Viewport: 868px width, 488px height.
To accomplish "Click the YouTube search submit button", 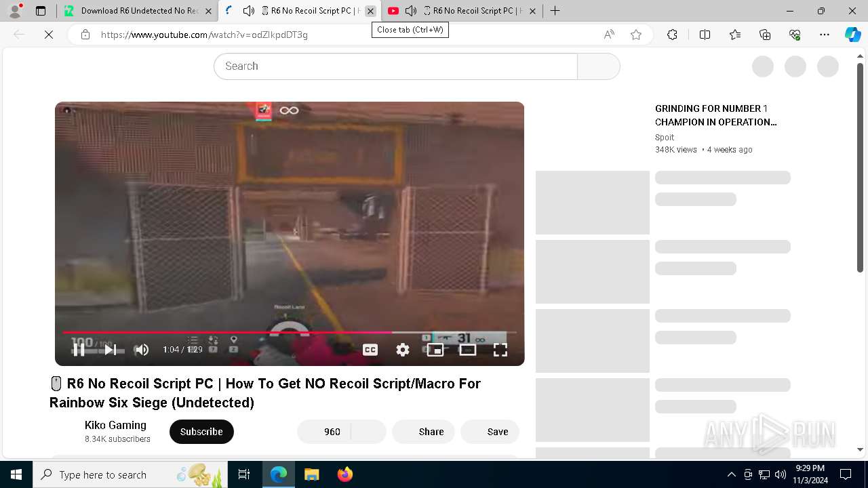I will click(x=598, y=66).
